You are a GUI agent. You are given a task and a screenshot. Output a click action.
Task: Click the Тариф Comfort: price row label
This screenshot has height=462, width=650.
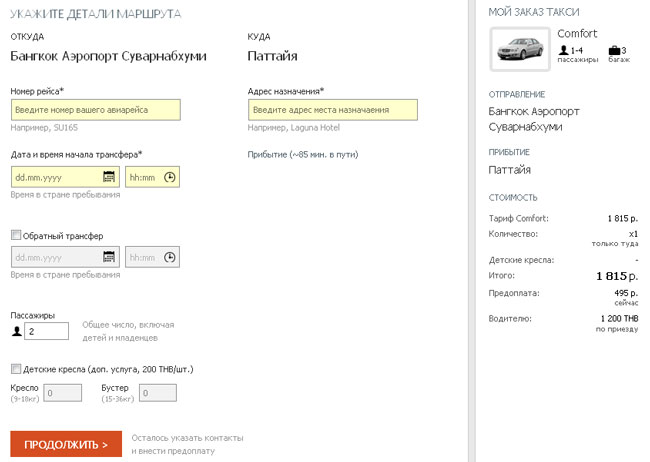(x=518, y=218)
